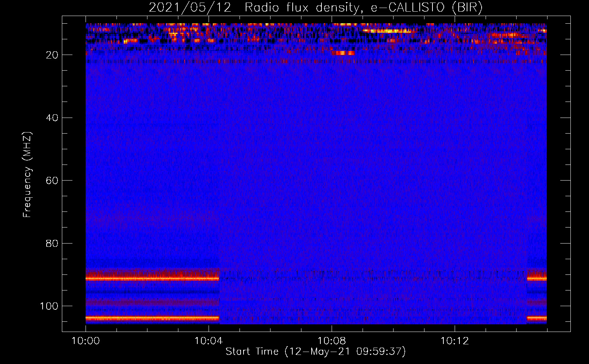Click the 10:12 time tick label

click(455, 341)
